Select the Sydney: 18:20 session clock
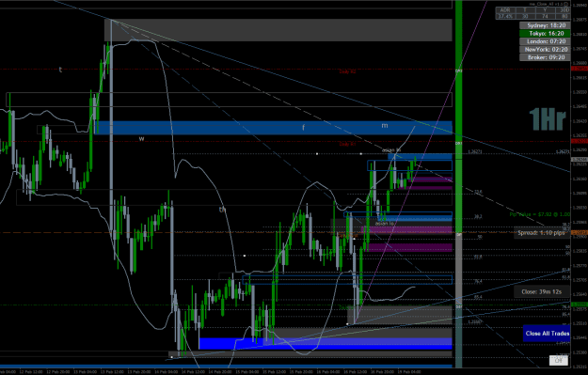588x375 pixels. point(545,25)
